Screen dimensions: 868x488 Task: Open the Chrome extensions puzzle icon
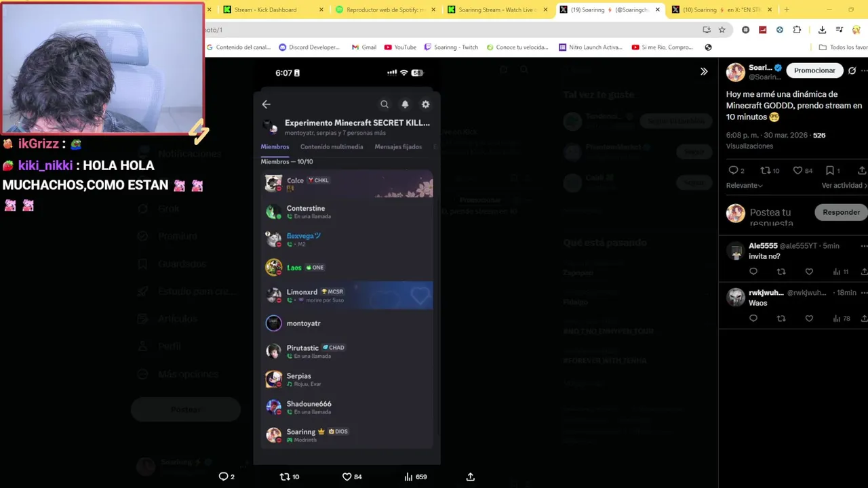797,30
